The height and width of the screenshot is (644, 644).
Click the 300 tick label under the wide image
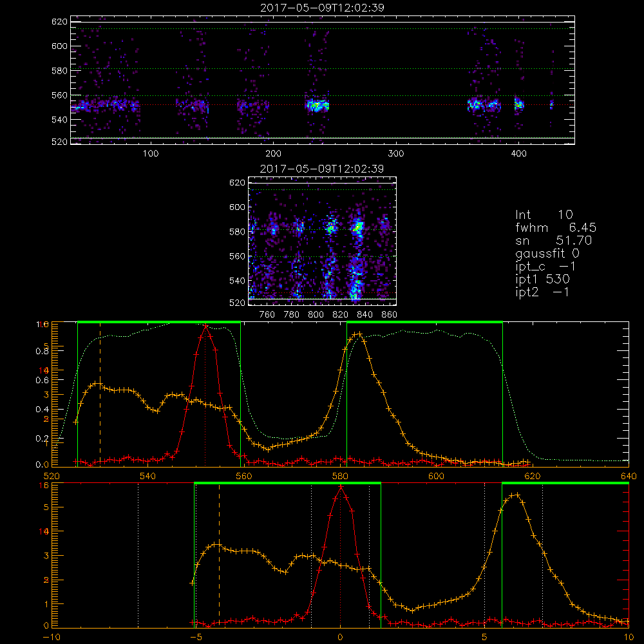(x=396, y=154)
